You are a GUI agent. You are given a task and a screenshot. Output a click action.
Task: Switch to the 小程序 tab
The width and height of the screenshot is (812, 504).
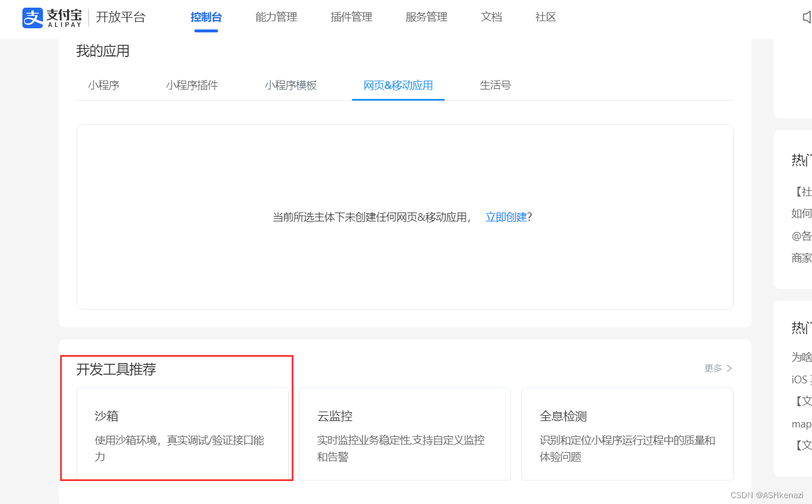[x=104, y=85]
